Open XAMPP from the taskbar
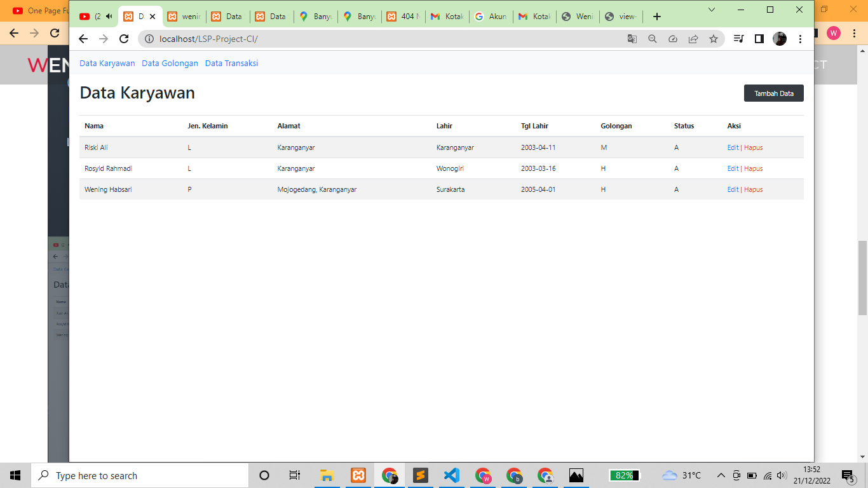Viewport: 868px width, 488px height. pos(358,475)
